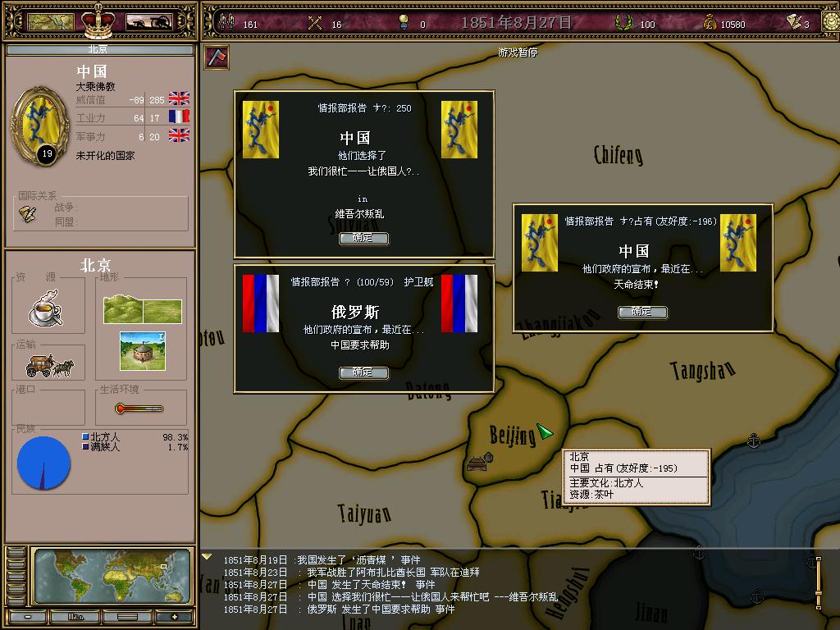
Task: Click the 游戏暂停 paused notice
Action: pyautogui.click(x=518, y=52)
